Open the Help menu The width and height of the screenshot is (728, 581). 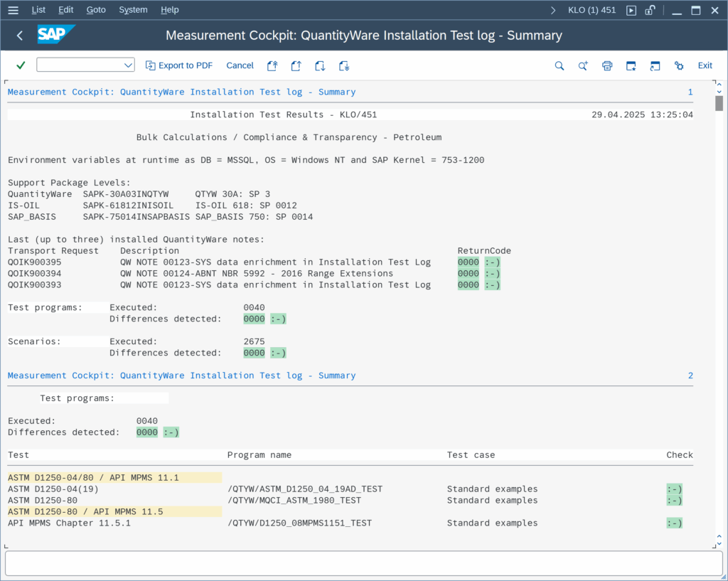(x=170, y=10)
